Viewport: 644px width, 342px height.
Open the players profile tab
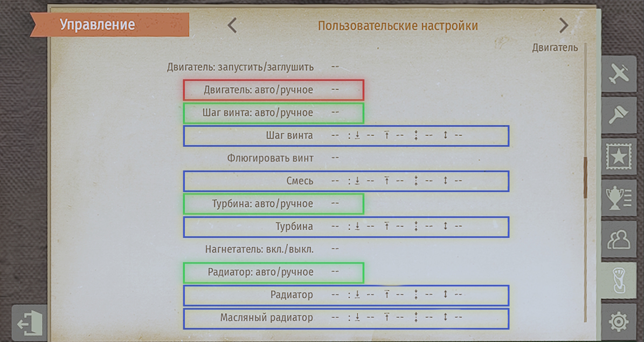tap(619, 239)
